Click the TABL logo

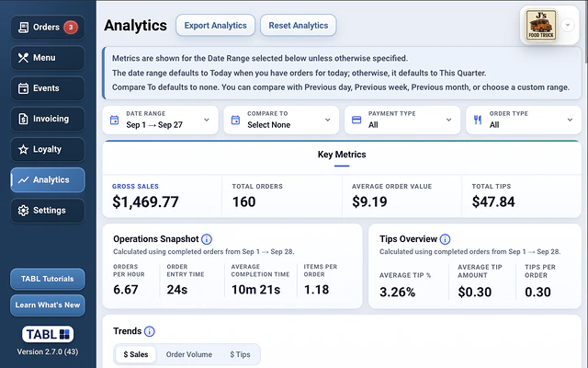48,334
